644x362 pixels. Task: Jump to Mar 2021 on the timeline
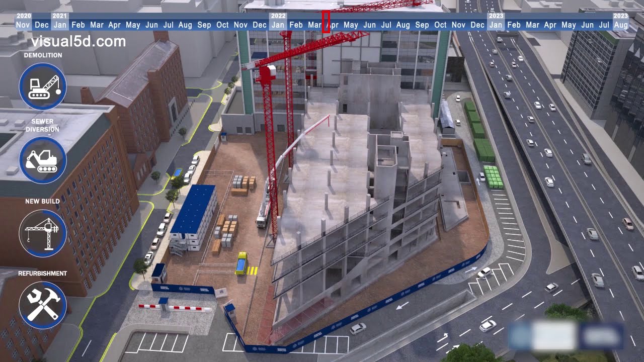coord(97,25)
